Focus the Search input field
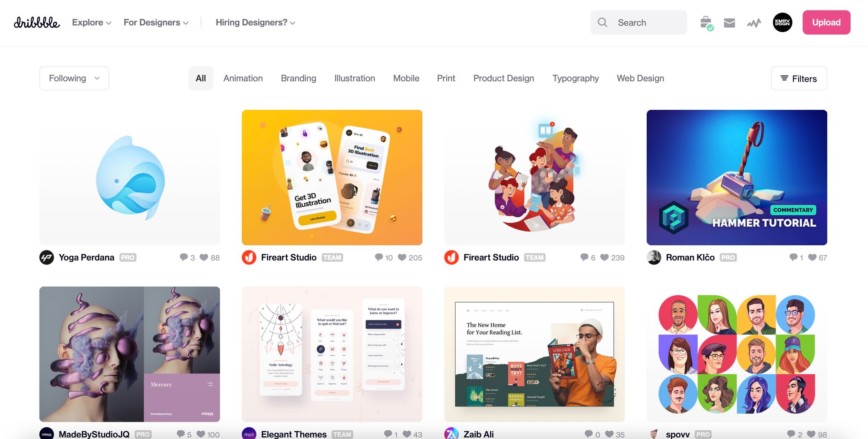This screenshot has width=868, height=439. click(638, 23)
